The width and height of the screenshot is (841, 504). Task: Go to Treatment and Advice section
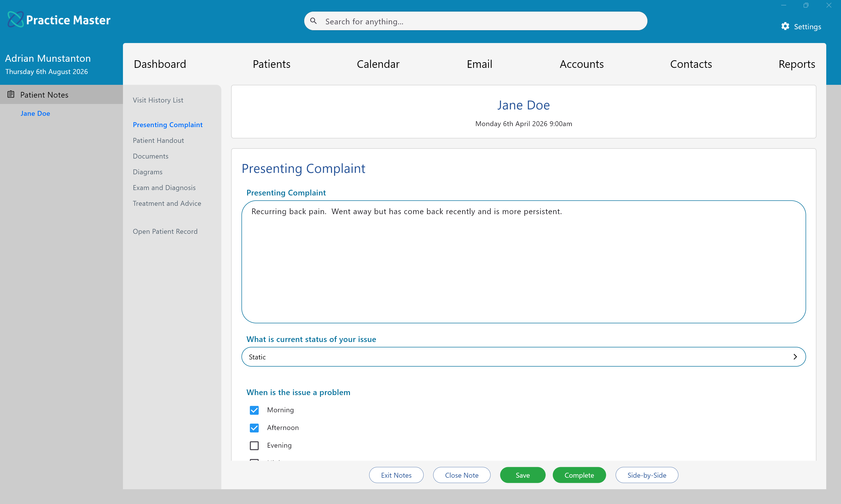167,203
